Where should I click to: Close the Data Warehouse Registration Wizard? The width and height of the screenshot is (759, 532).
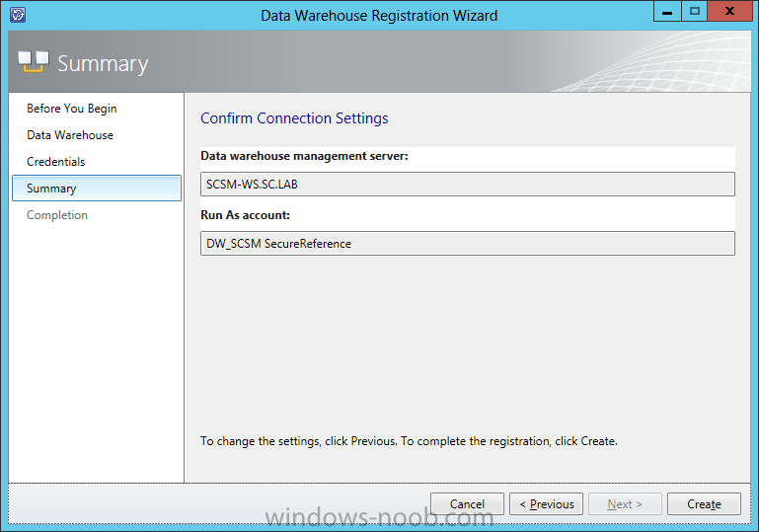coord(730,11)
